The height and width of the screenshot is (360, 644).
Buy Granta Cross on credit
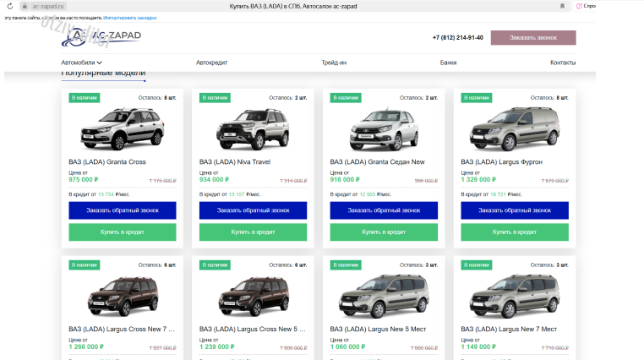pyautogui.click(x=123, y=232)
